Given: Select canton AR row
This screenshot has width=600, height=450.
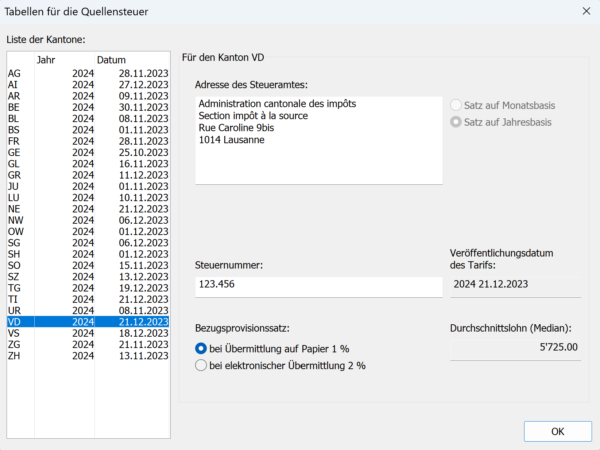Looking at the screenshot, I should click(88, 96).
